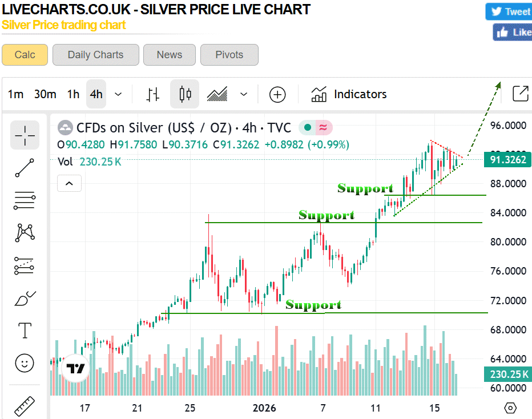532x419 pixels.
Task: Select the trend line drawing tool
Action: (x=25, y=168)
